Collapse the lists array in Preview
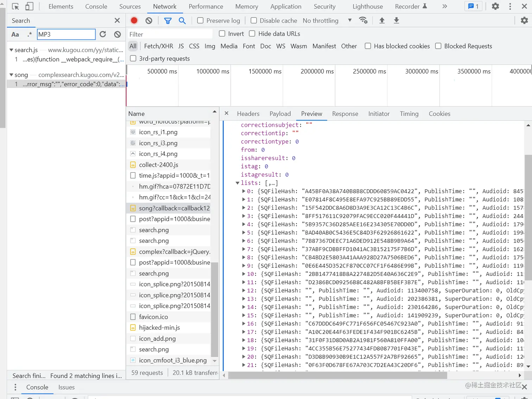The image size is (532, 399). [x=237, y=183]
